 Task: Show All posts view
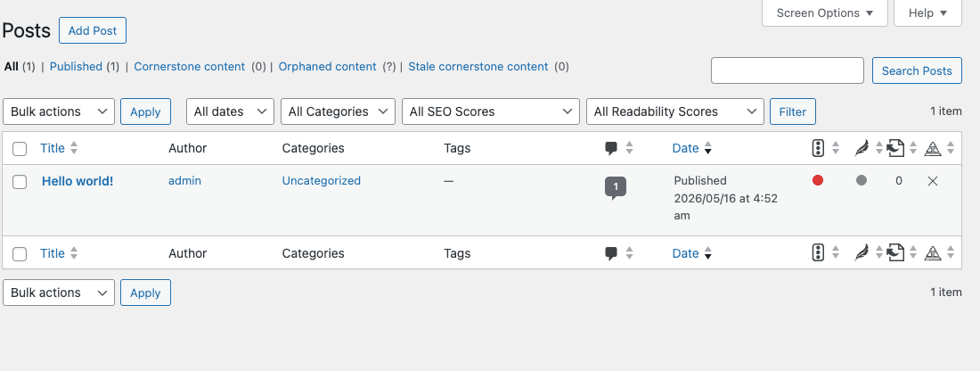click(x=12, y=66)
